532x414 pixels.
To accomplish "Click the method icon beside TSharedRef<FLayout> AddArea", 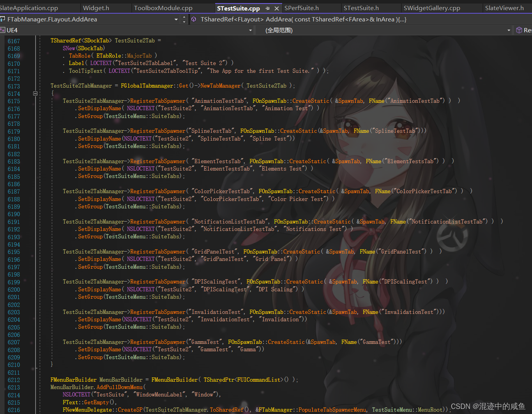I will [194, 19].
